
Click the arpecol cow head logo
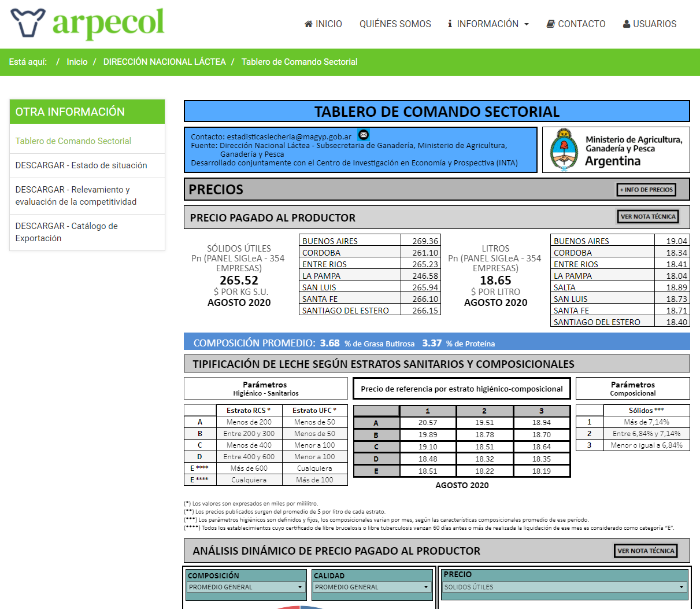coord(28,23)
